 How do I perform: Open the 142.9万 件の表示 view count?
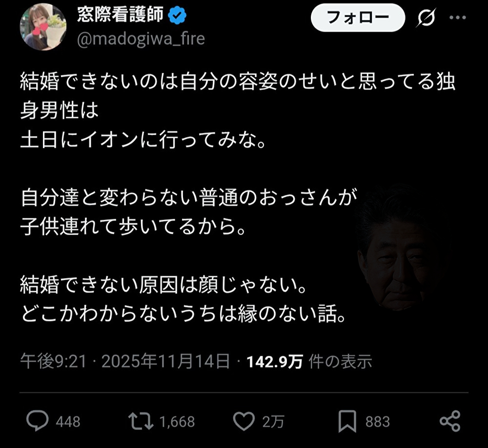(309, 362)
